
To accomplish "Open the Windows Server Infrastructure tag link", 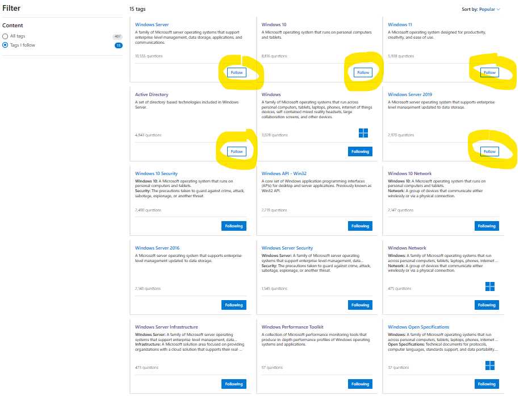I will click(166, 327).
